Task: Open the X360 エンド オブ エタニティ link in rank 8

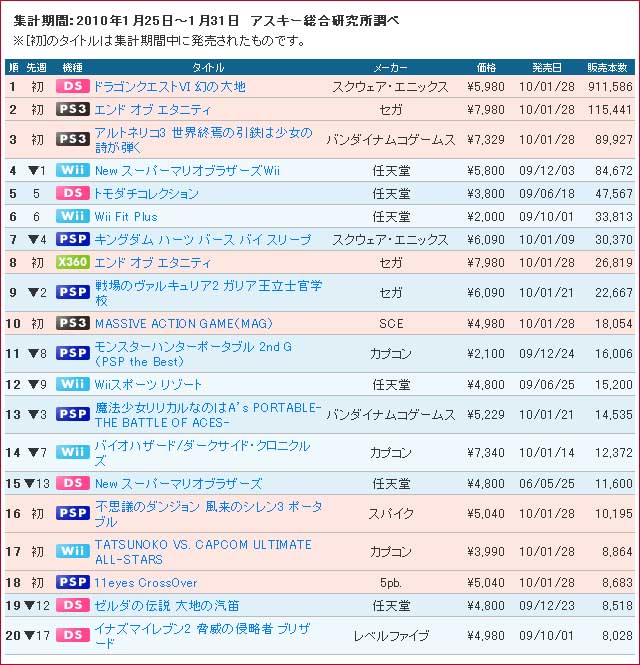Action: pos(152,263)
